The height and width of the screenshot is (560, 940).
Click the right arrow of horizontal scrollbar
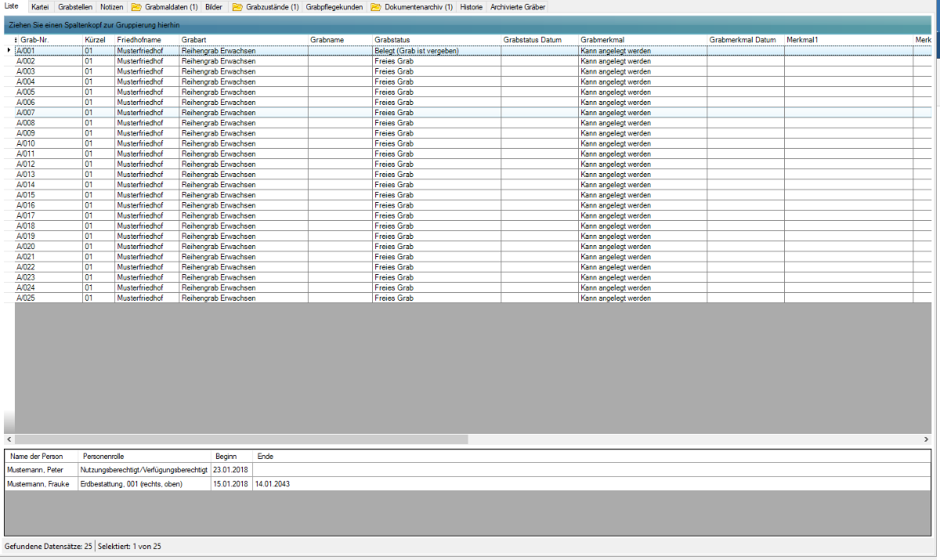coord(927,440)
